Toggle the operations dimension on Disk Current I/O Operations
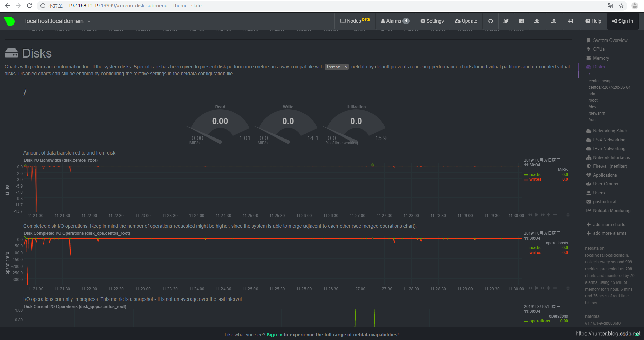This screenshot has width=644, height=340. coord(540,321)
